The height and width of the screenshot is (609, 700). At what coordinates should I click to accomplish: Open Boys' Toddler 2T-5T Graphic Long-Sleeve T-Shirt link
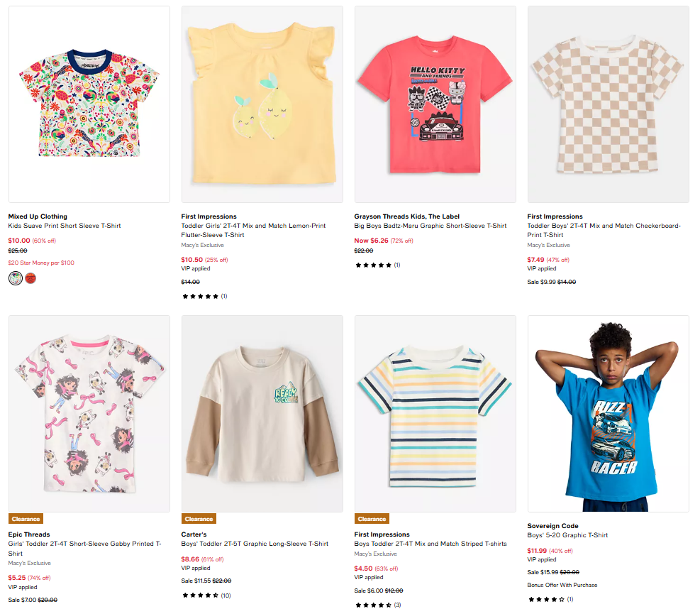pos(255,544)
